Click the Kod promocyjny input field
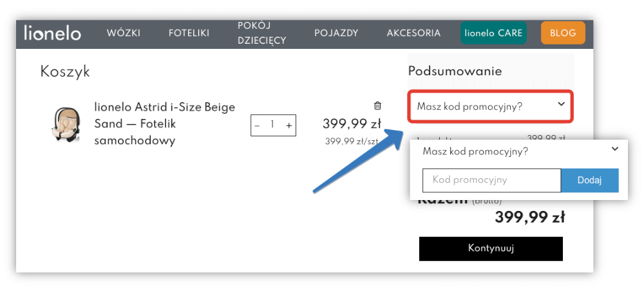This screenshot has height=292, width=644. (491, 180)
